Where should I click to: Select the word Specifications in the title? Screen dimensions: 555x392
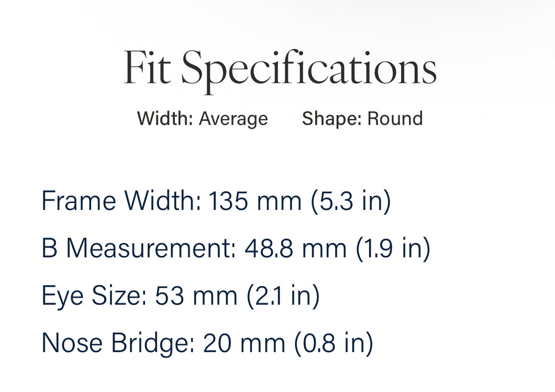[309, 71]
